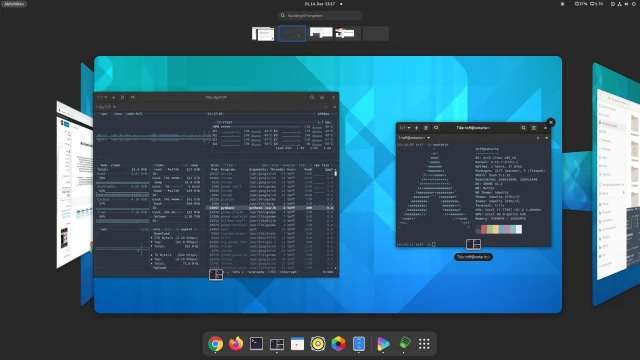Viewport: 640px width, 360px height.
Task: Switch to the third workspace thumbnail
Action: (x=321, y=33)
